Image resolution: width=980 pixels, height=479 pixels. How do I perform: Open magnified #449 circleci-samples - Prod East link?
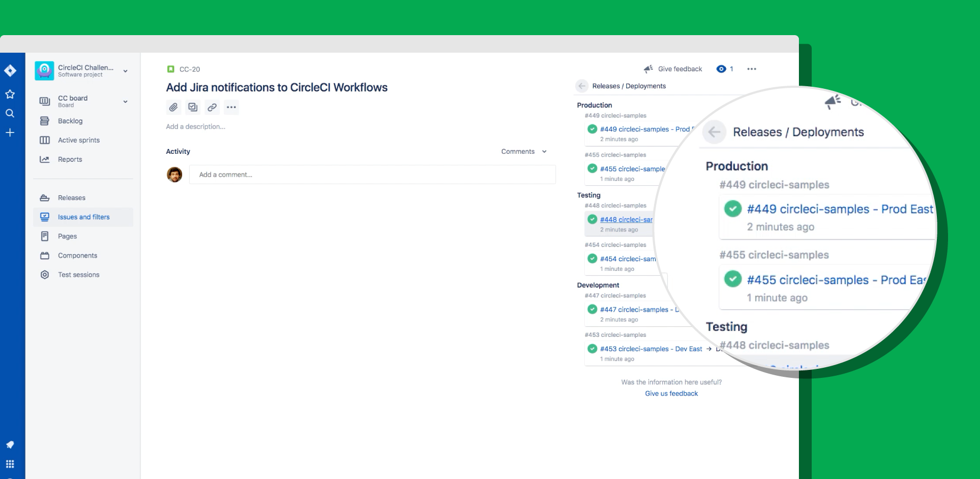(840, 209)
